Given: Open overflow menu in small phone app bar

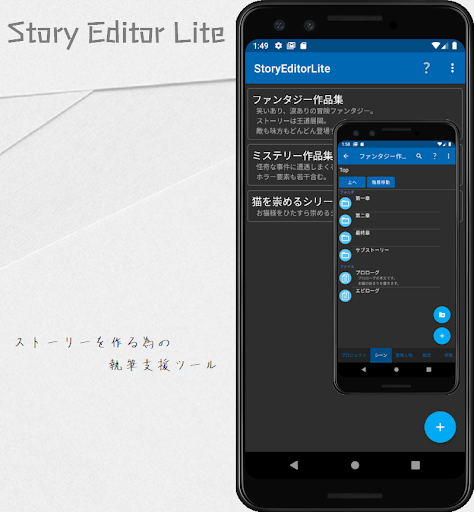Looking at the screenshot, I should click(x=448, y=156).
